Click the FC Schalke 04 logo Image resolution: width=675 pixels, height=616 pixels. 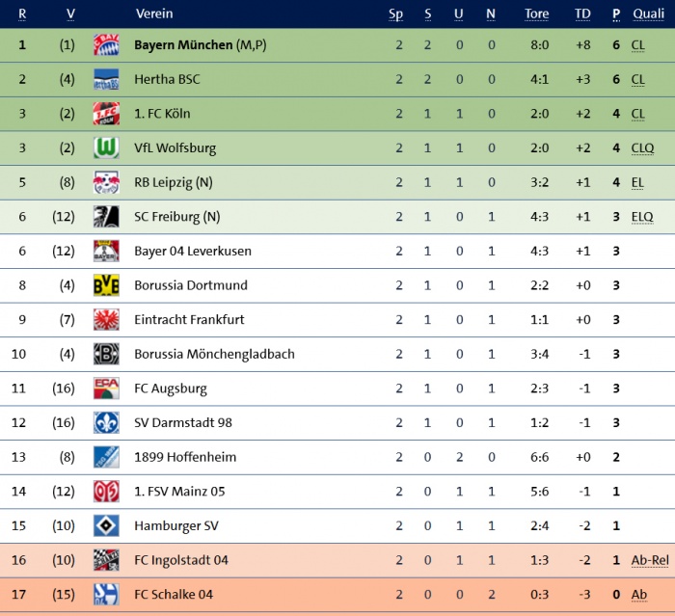(105, 595)
